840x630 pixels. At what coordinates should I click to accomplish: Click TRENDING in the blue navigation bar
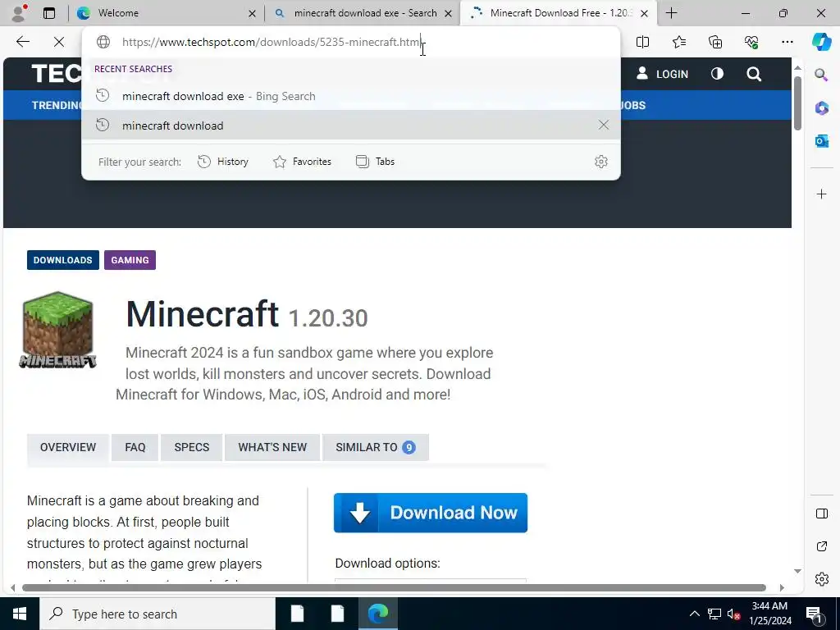pyautogui.click(x=57, y=105)
